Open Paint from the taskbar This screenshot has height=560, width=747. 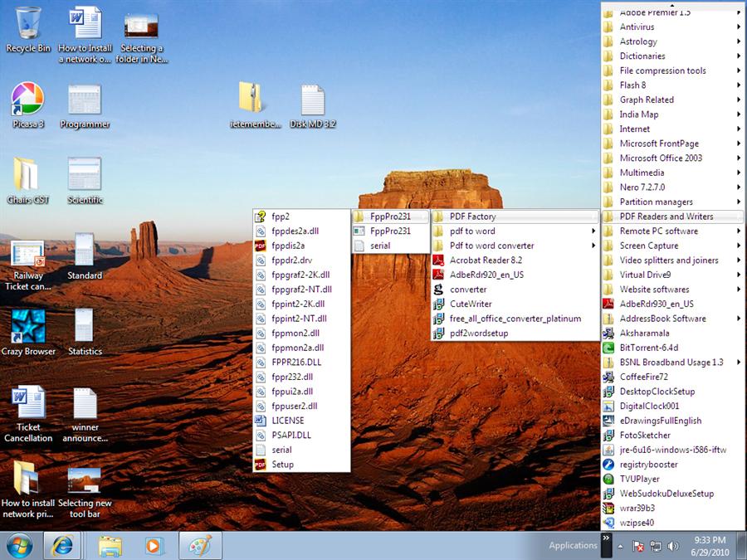(x=199, y=546)
